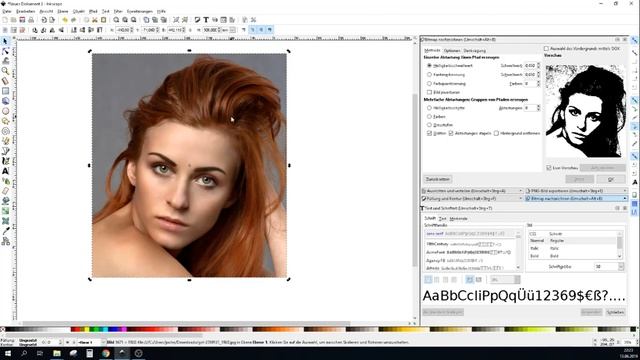
Task: Open dropdown arrow on Ausrichten und verteilen tab
Action: click(x=520, y=191)
